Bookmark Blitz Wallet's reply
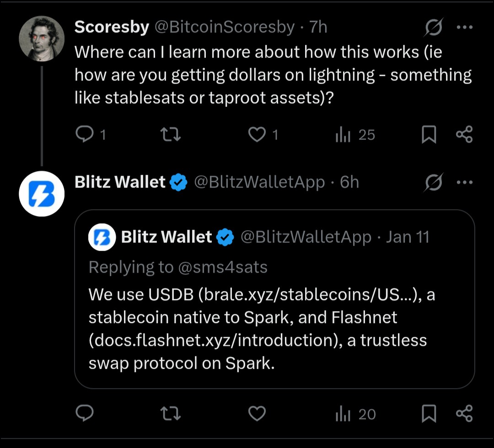The width and height of the screenshot is (494, 448). coord(429,414)
